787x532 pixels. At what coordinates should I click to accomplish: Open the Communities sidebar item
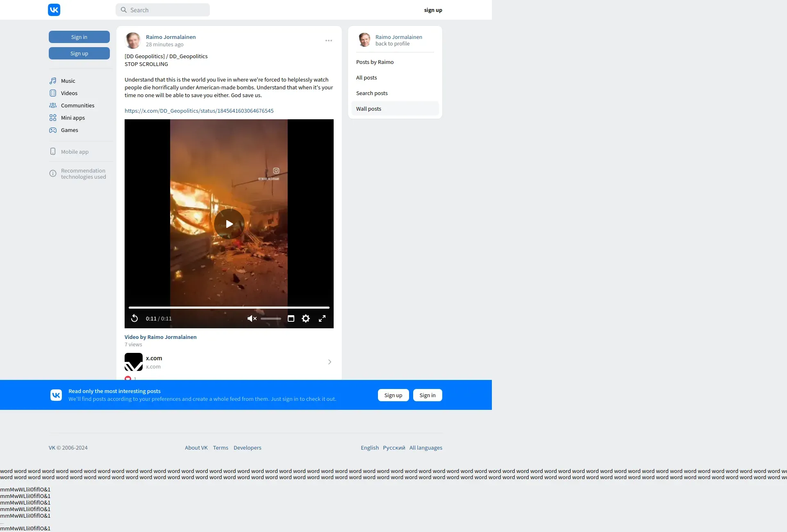[77, 105]
